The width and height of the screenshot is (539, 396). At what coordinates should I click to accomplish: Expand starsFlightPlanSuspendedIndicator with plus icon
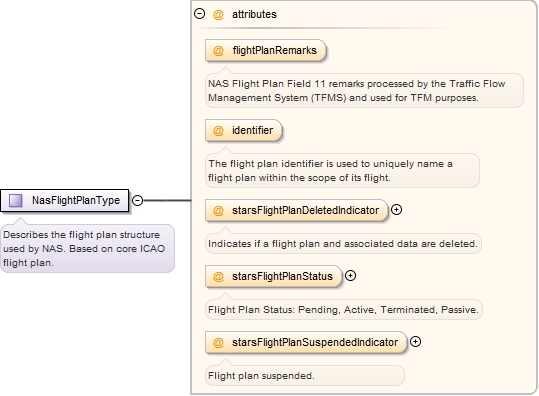pos(416,342)
